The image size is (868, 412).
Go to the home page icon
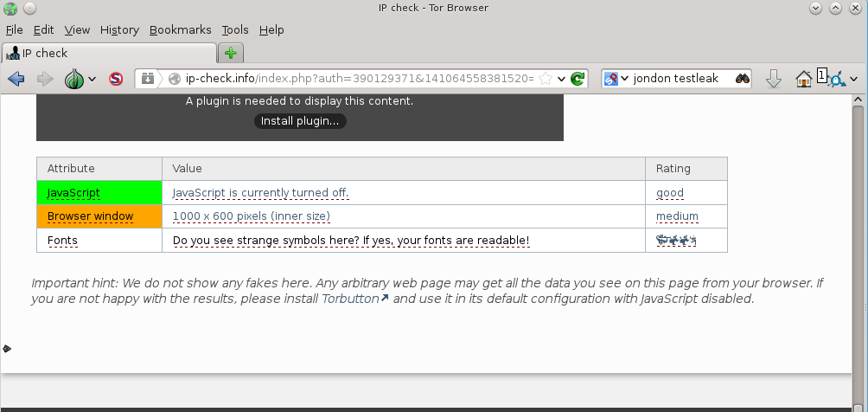tap(803, 79)
